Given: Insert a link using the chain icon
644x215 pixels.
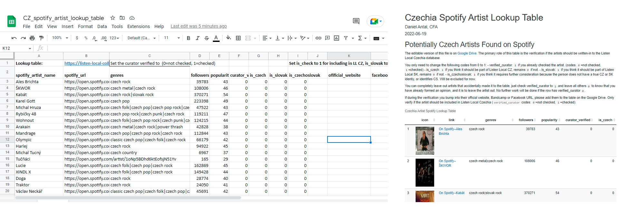Looking at the screenshot, I should 318,38.
